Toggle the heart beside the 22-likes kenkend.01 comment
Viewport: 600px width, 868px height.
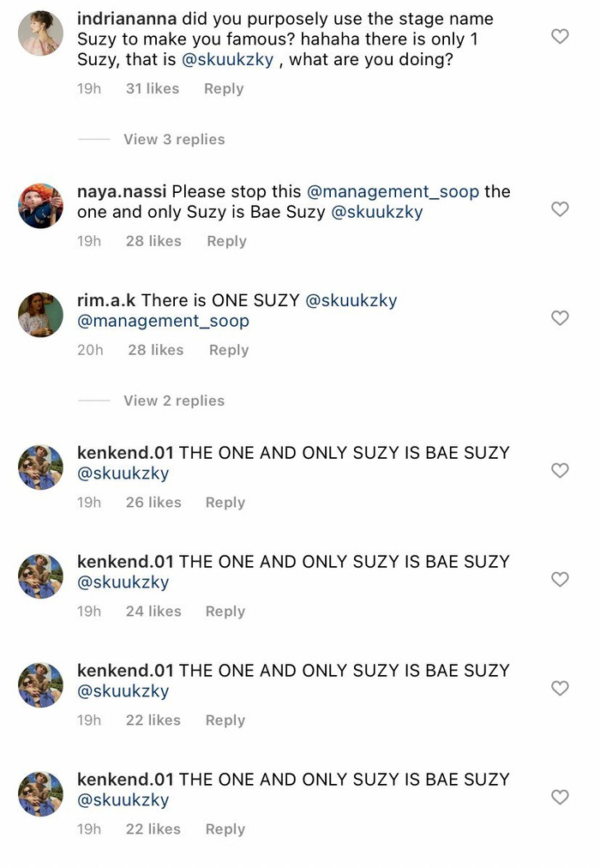click(560, 688)
